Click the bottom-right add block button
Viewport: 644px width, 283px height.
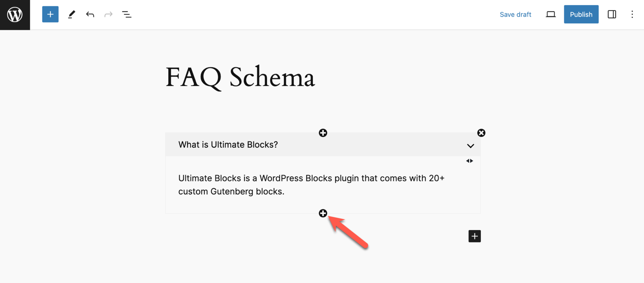[475, 236]
